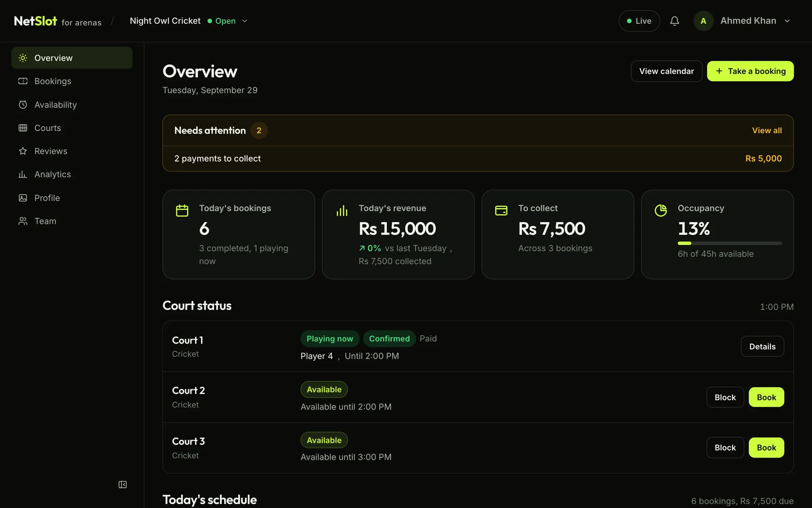The image size is (812, 508).
Task: Click the 2 payments to collect row
Action: click(478, 158)
